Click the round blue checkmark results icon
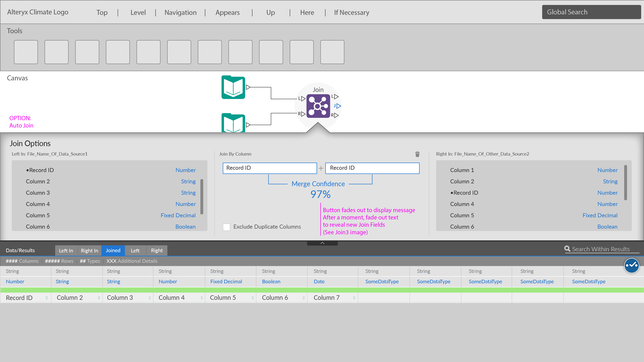 (x=632, y=266)
